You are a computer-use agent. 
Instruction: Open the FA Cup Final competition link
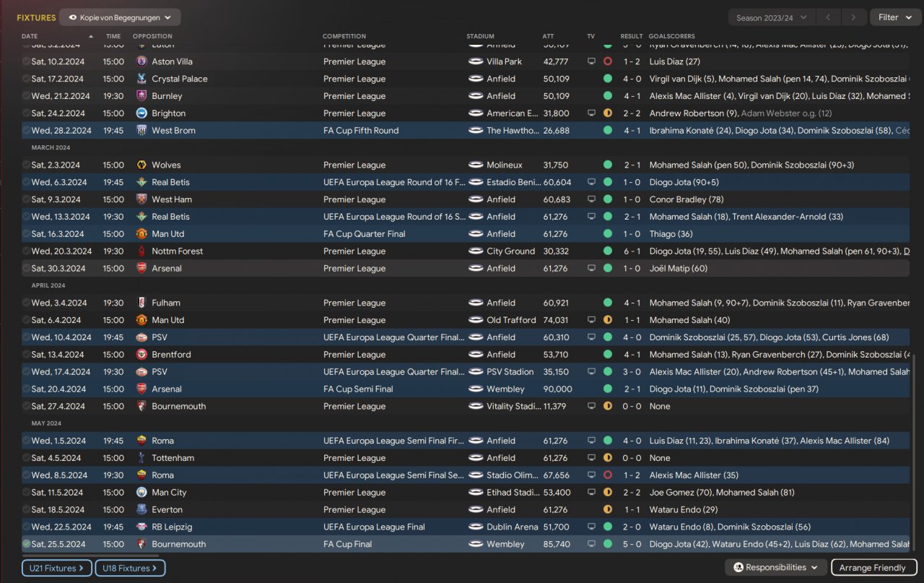point(349,544)
